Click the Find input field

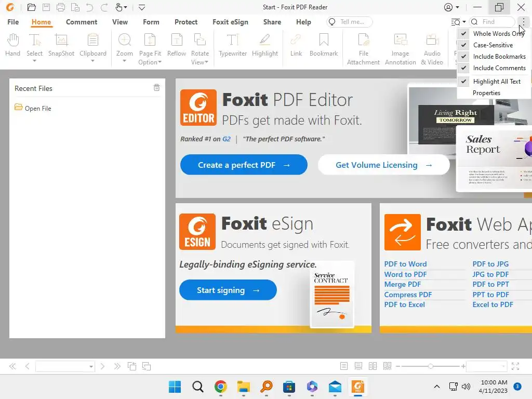(493, 22)
